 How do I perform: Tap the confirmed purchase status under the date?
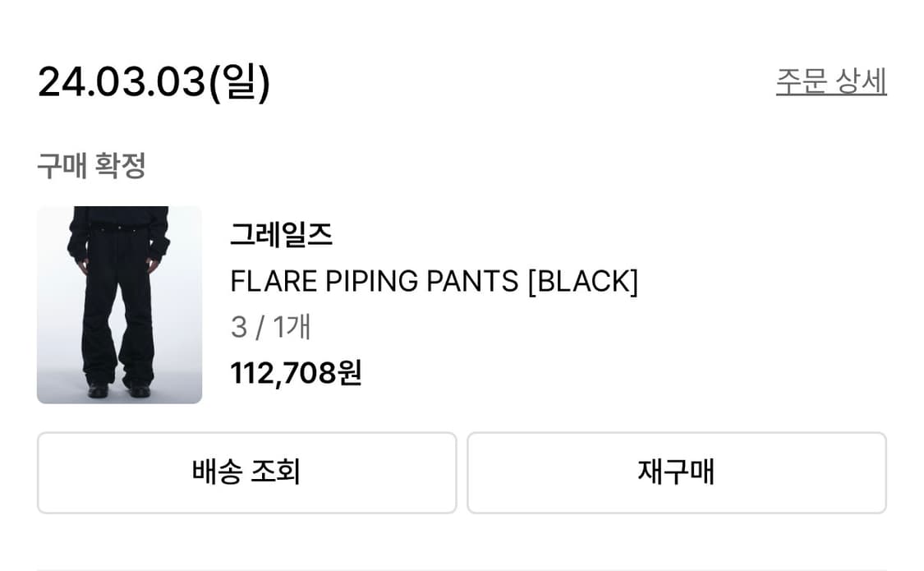91,165
